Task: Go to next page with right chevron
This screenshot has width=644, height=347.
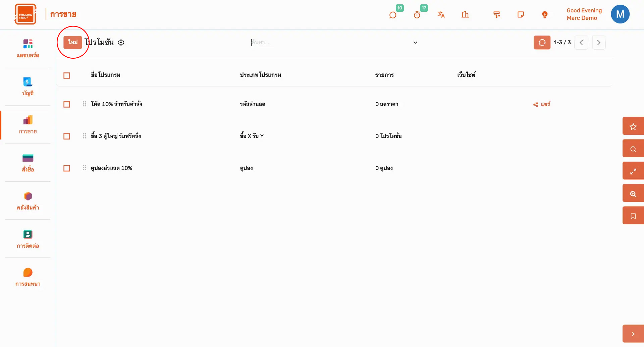Action: coord(598,43)
